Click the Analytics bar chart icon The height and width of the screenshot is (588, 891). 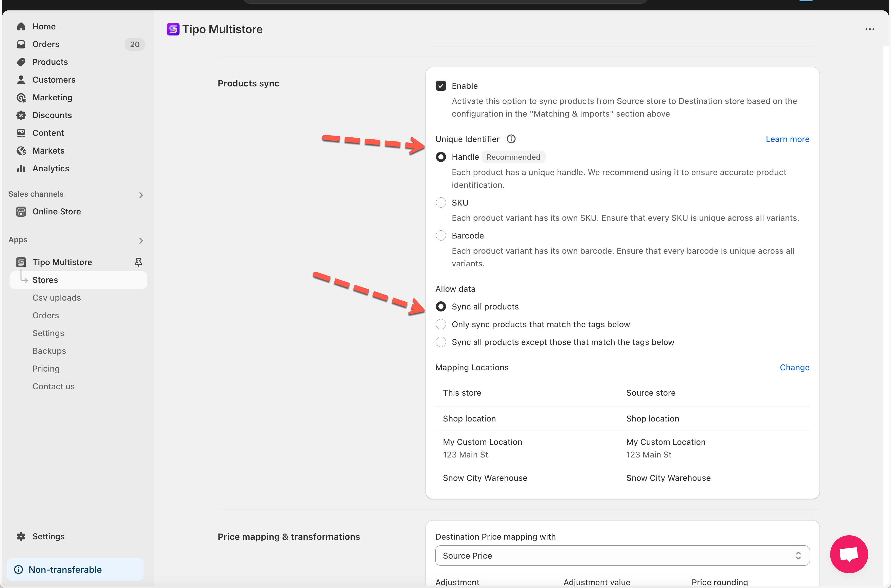pos(21,168)
